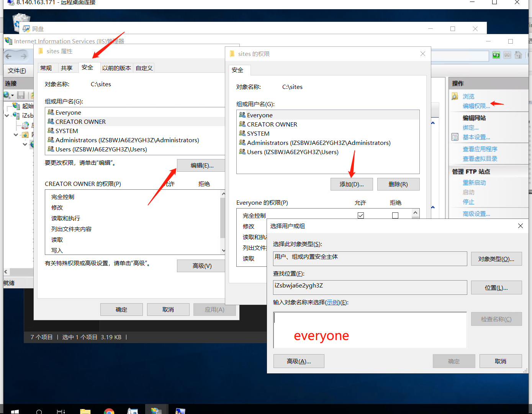The image size is (532, 414).
Task: Click 查看应用程序 link in Actions pane
Action: [x=480, y=149]
